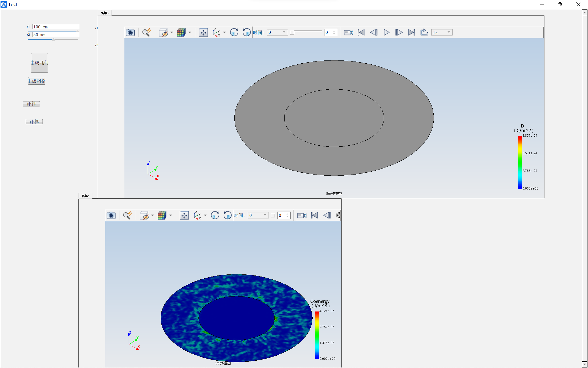Click the export animation icon in 表单5
The height and width of the screenshot is (368, 588).
[424, 32]
